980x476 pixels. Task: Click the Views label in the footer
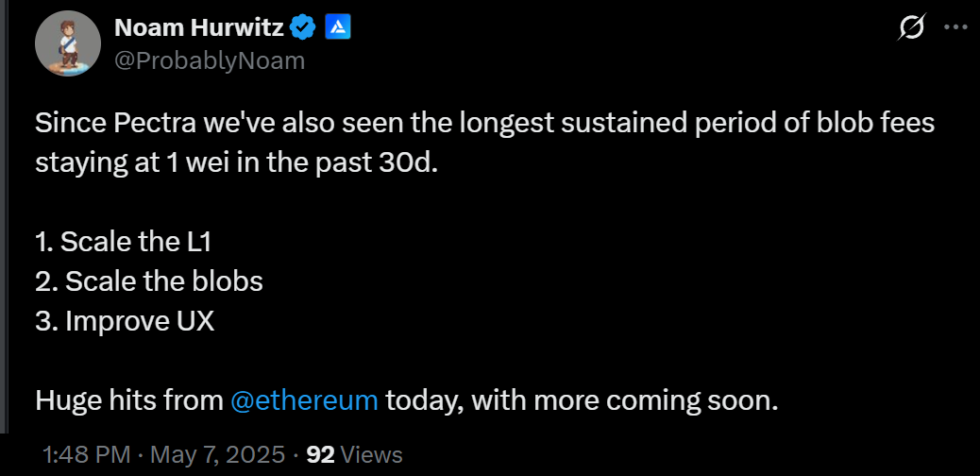[x=371, y=454]
